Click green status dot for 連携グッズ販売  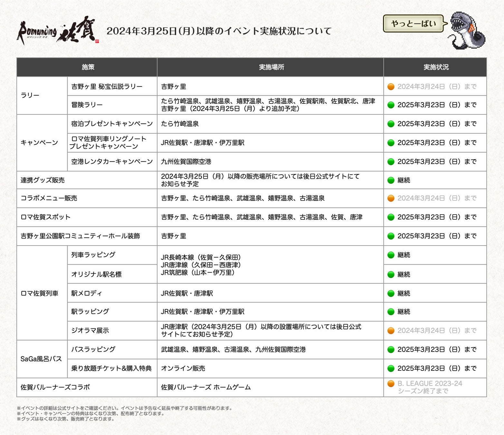(391, 180)
